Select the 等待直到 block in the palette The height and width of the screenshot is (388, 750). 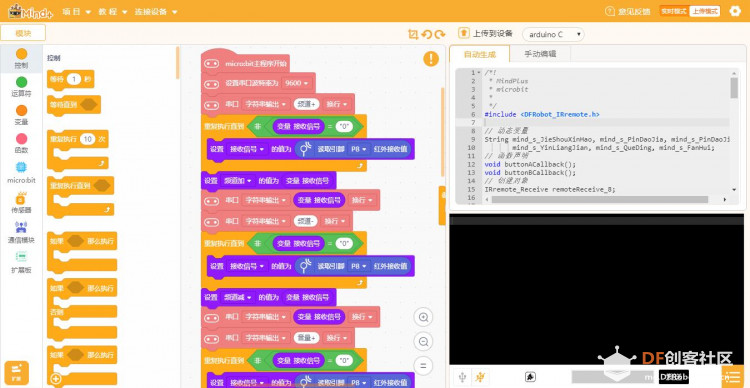[x=74, y=105]
